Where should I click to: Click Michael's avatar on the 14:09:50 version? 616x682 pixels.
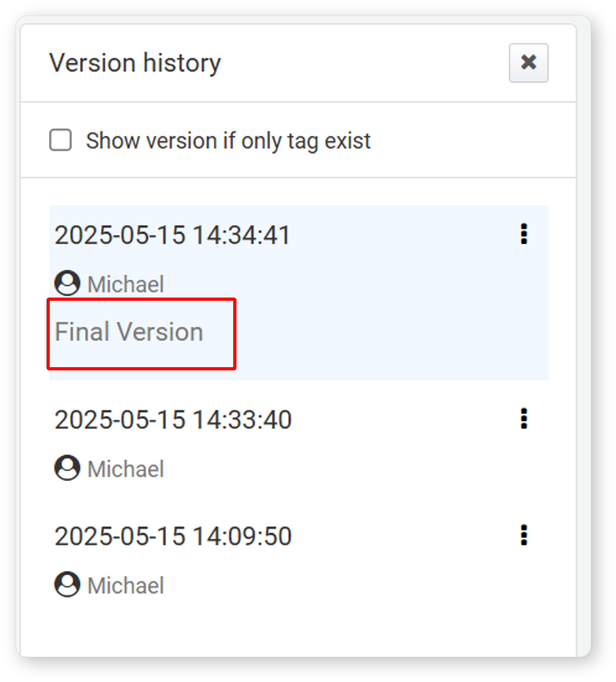(67, 584)
